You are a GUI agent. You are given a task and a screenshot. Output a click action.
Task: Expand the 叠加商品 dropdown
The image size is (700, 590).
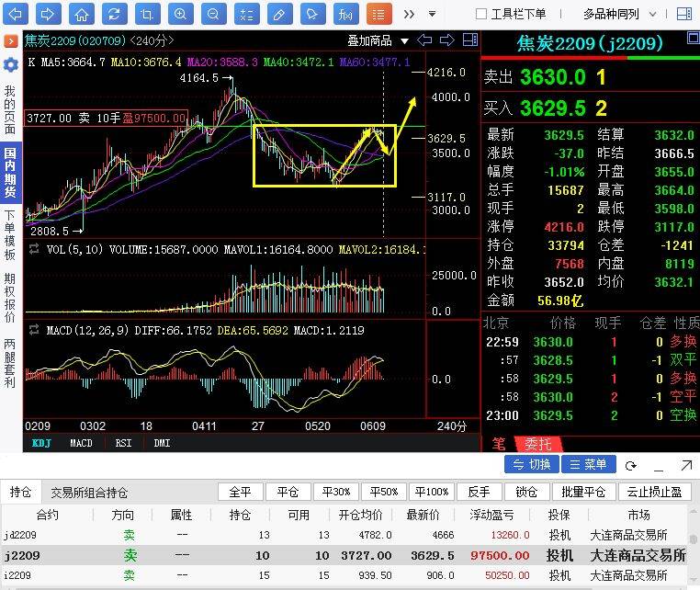376,40
